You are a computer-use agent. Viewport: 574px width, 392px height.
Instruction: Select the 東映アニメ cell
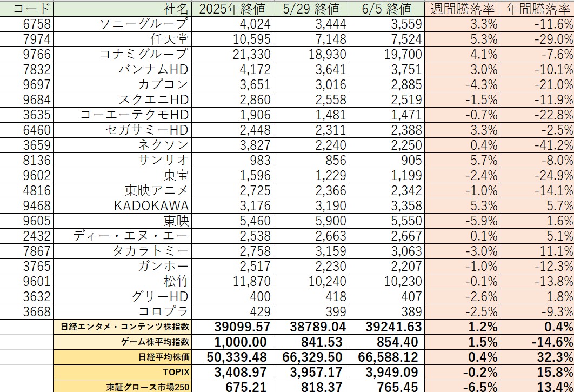pyautogui.click(x=122, y=190)
